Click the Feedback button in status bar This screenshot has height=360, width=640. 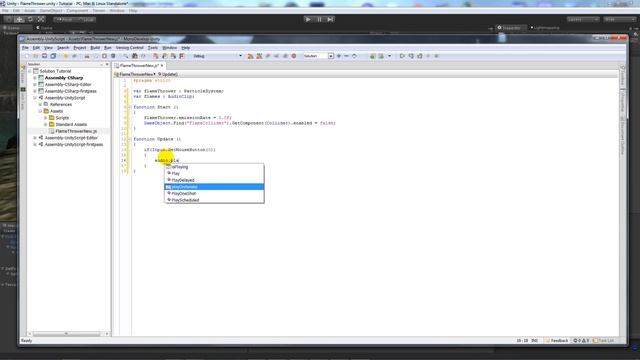(557, 340)
